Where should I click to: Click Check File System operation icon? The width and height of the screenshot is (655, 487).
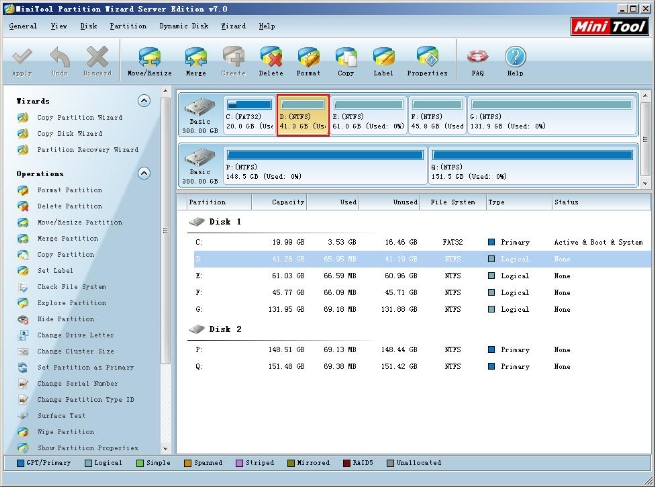click(x=23, y=287)
